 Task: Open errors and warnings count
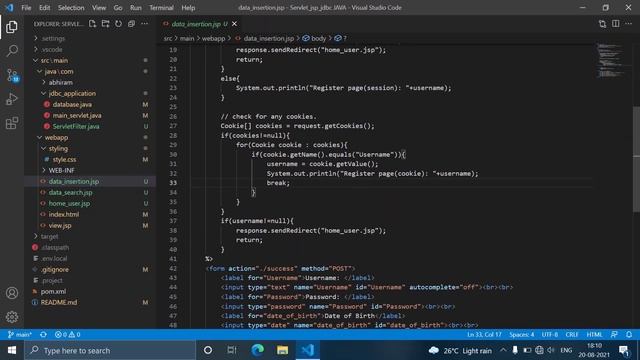(67, 334)
